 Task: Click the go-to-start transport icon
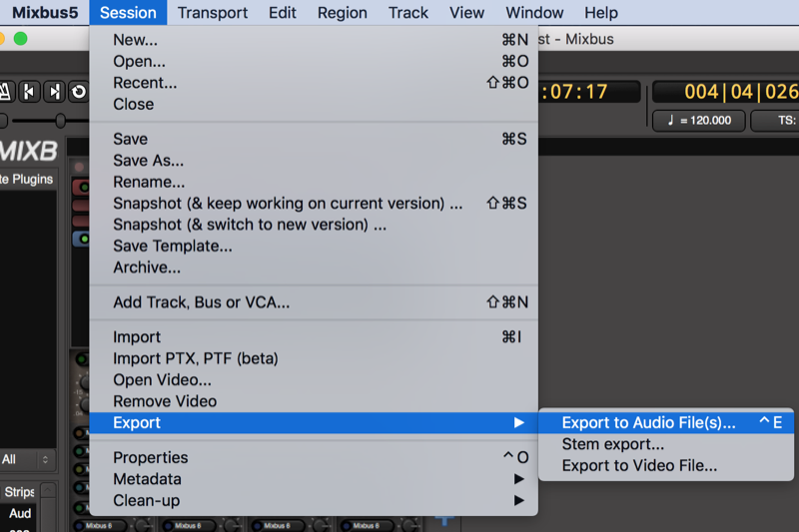click(x=29, y=92)
